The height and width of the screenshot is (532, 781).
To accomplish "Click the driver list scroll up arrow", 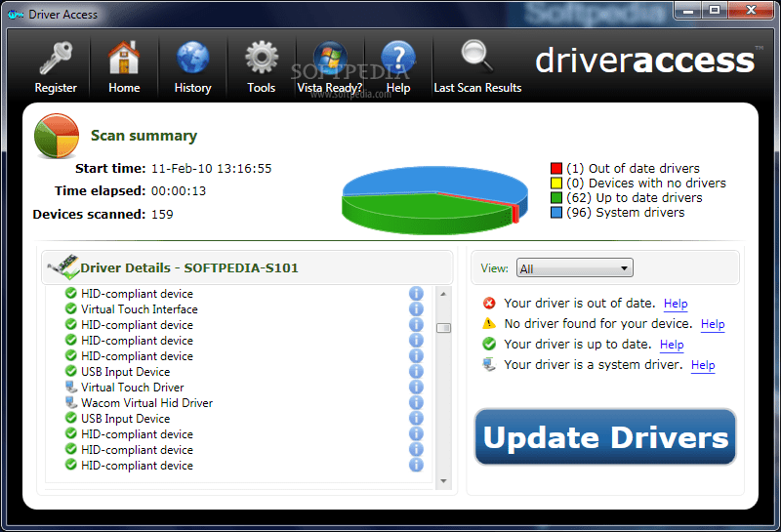I will point(443,294).
